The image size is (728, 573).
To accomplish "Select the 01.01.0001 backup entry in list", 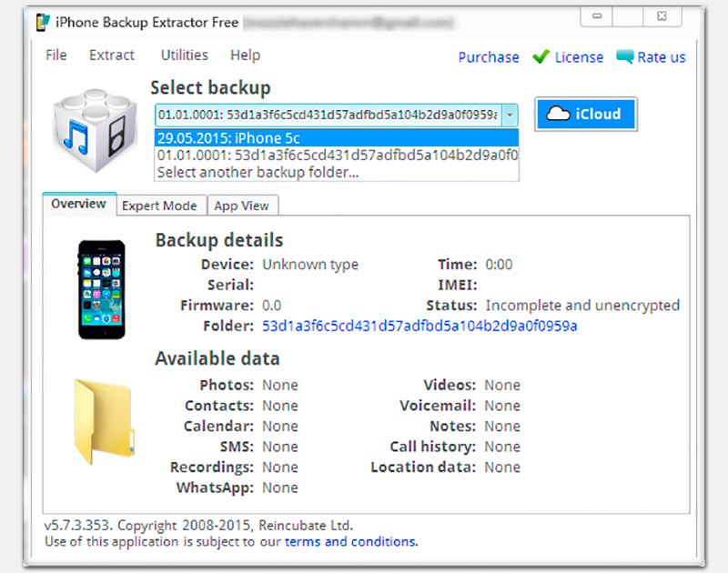I will (x=337, y=155).
